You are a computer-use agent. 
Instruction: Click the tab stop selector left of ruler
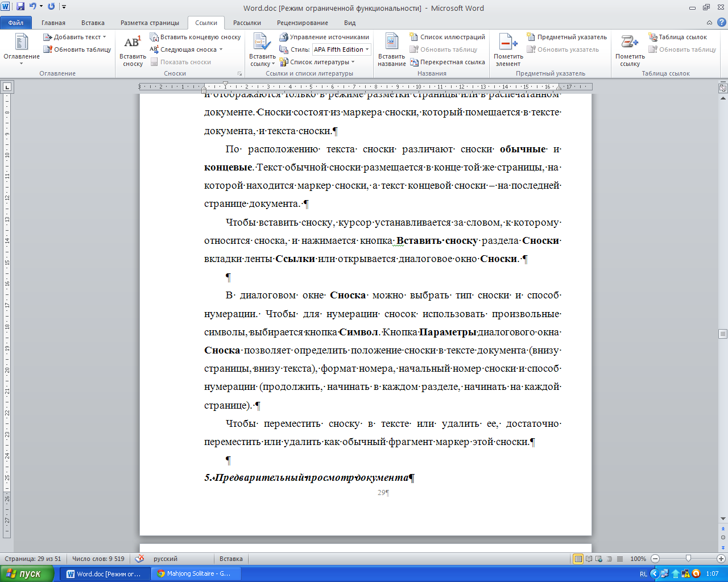[7, 87]
